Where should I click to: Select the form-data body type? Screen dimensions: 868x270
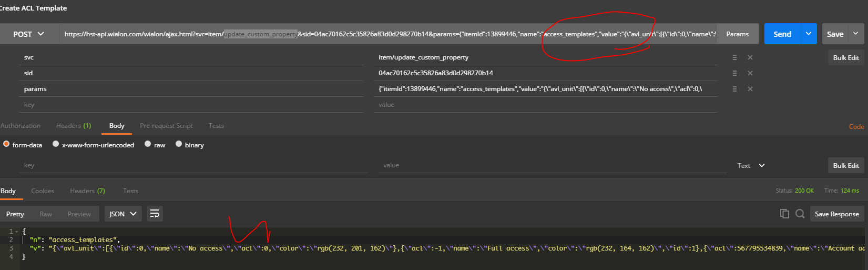pos(6,144)
